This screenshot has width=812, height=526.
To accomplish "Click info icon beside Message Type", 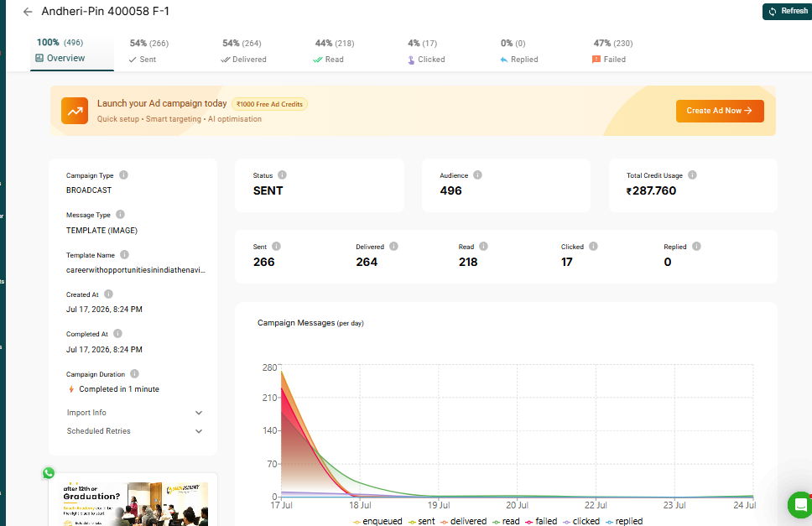I will [x=120, y=214].
